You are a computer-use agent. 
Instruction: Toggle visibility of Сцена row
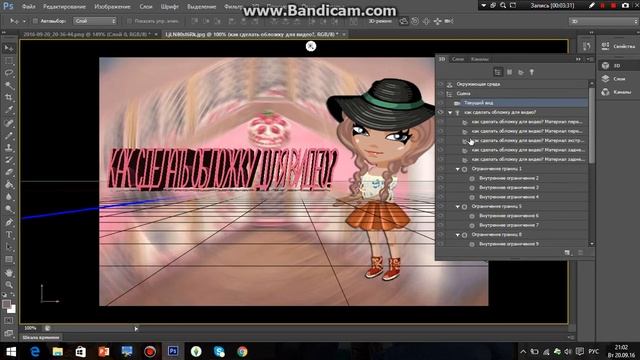[440, 93]
